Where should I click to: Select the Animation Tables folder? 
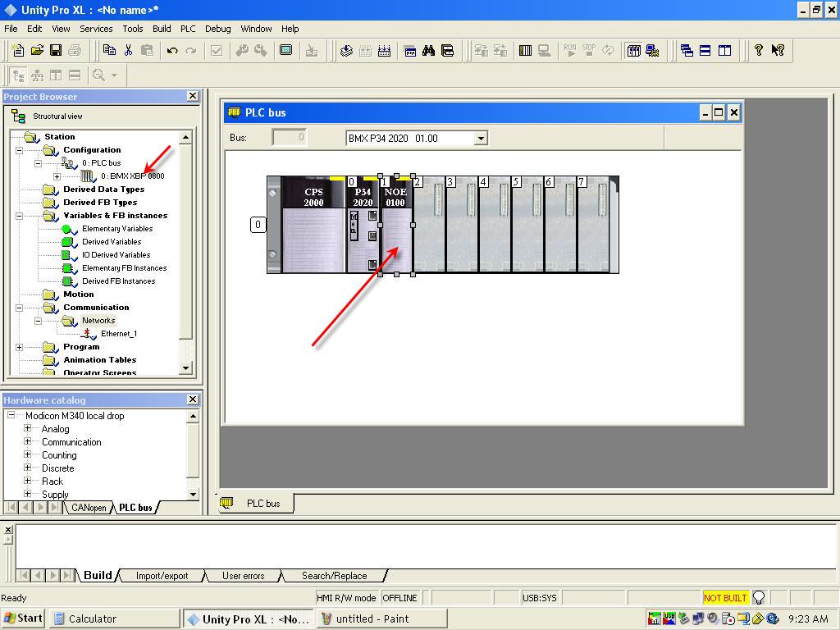[99, 360]
